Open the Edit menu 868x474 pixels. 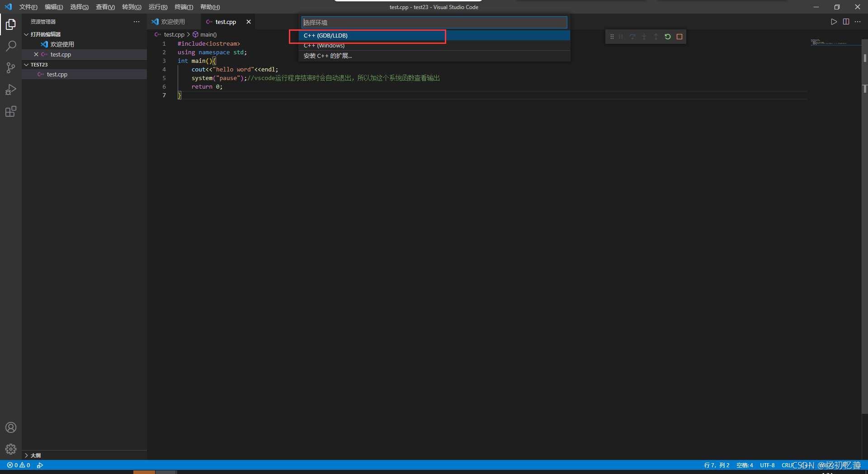coord(54,7)
